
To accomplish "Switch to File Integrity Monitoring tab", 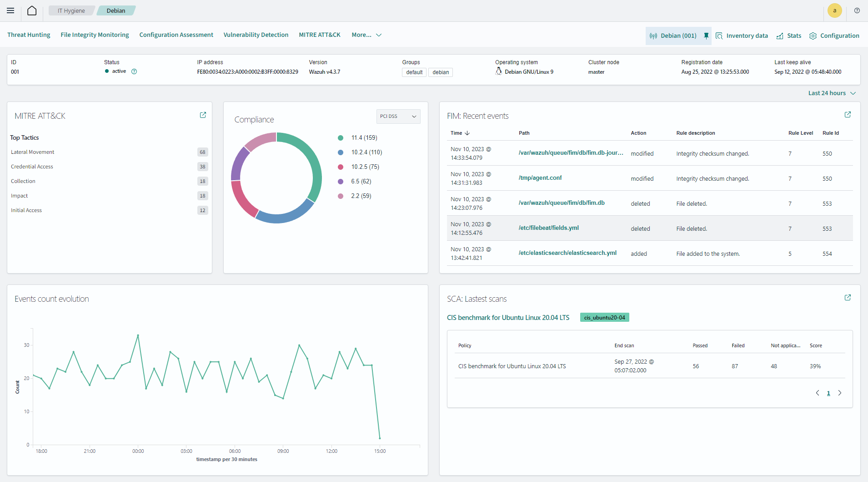I will click(x=95, y=35).
